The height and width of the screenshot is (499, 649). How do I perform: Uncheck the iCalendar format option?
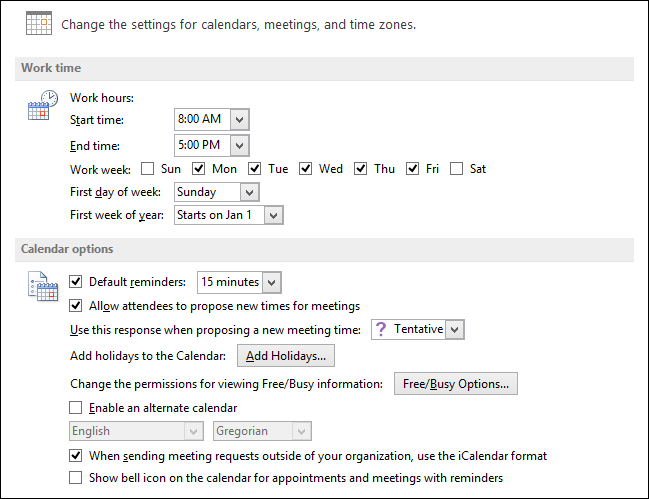[x=76, y=456]
